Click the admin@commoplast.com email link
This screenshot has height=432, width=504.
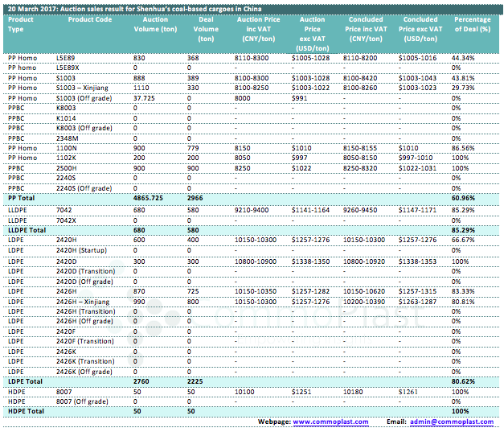coord(450,422)
